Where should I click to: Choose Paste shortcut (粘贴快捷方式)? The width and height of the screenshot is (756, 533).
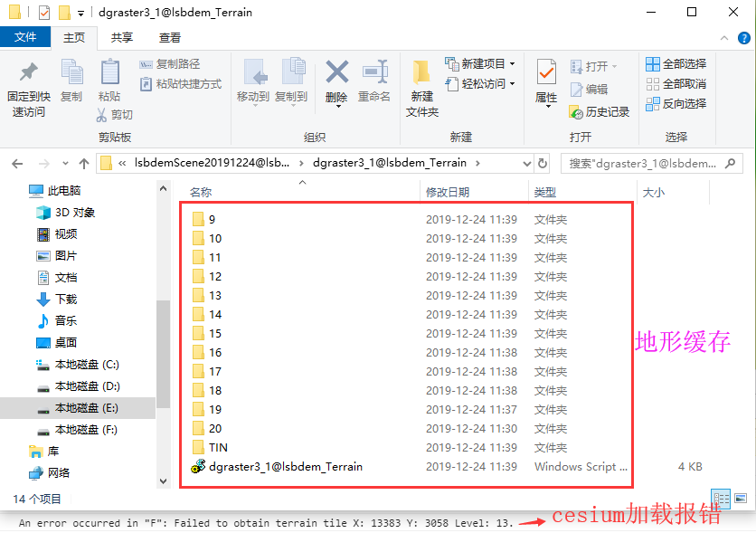click(181, 84)
